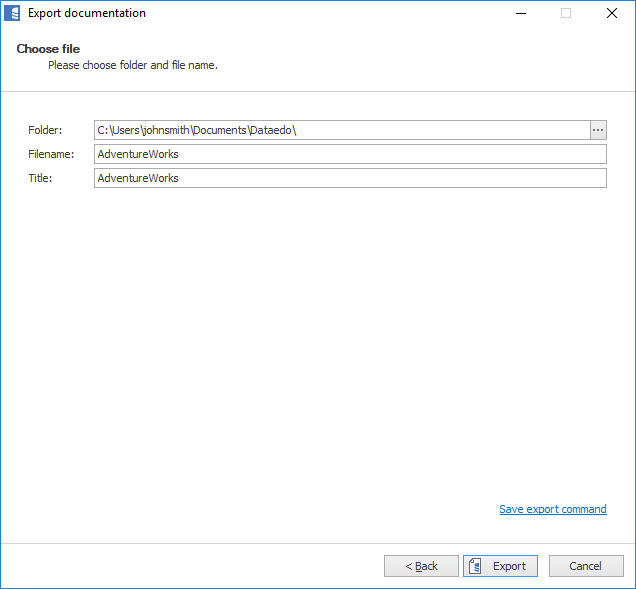Click the Dataedo app icon in title bar

[x=13, y=13]
